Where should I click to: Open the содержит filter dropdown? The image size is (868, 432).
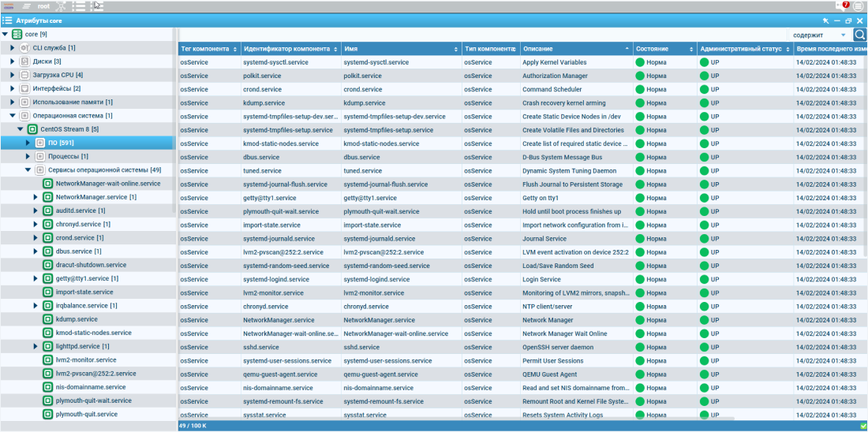(821, 35)
